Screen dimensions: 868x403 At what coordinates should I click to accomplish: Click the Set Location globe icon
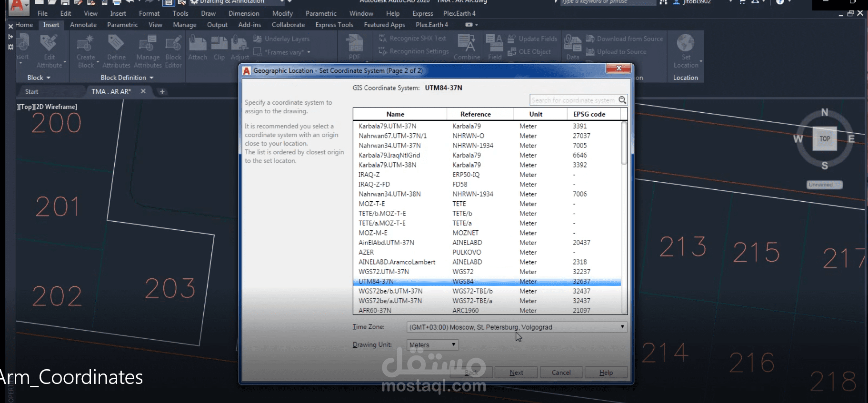click(686, 43)
